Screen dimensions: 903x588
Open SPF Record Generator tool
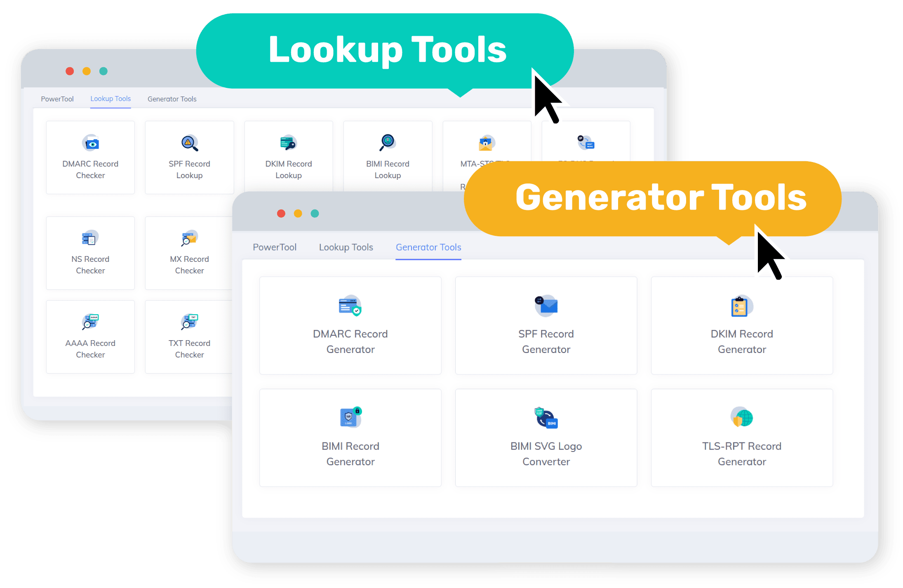click(546, 322)
